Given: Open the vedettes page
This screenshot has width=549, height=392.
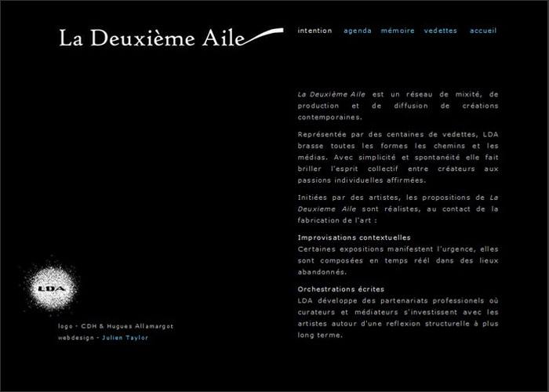Looking at the screenshot, I should click(440, 31).
